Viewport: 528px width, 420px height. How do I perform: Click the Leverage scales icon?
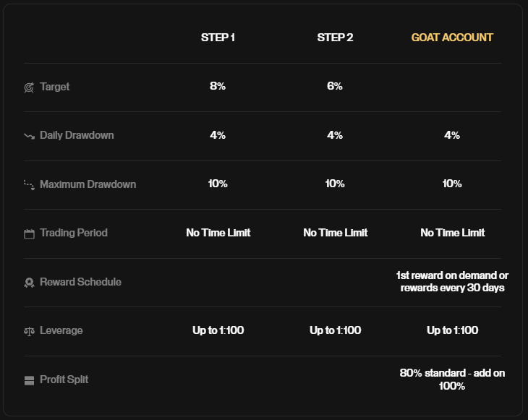[30, 332]
